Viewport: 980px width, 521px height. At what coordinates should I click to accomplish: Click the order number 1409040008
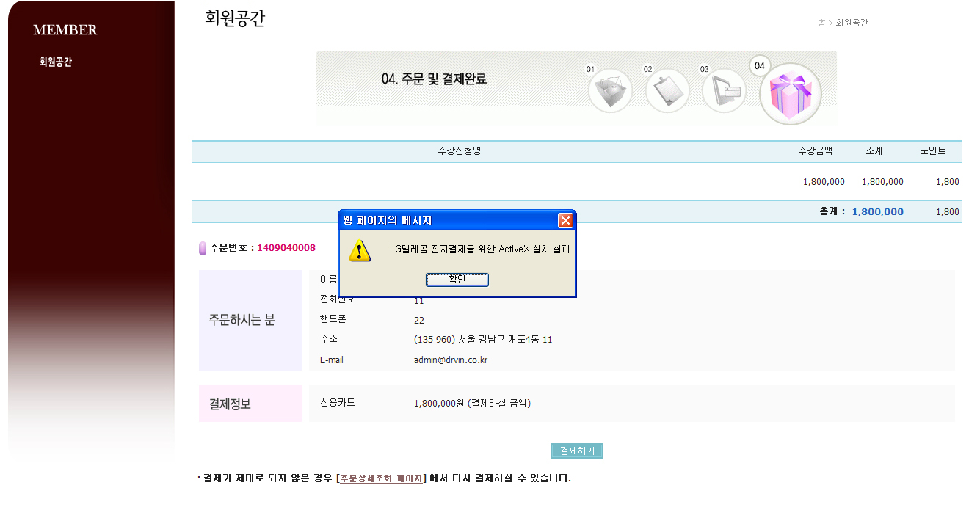tap(286, 248)
